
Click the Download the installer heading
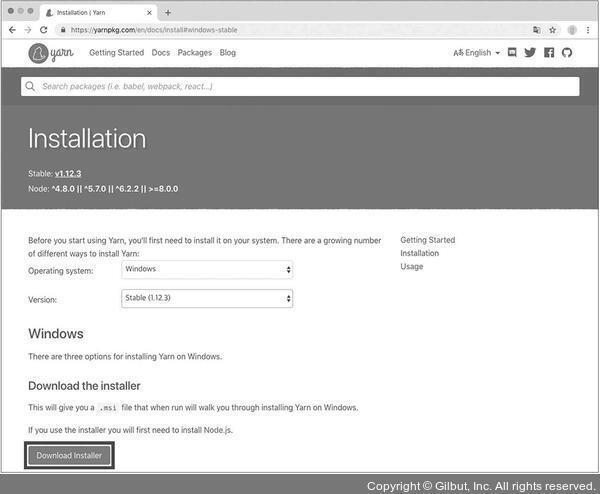click(x=84, y=386)
